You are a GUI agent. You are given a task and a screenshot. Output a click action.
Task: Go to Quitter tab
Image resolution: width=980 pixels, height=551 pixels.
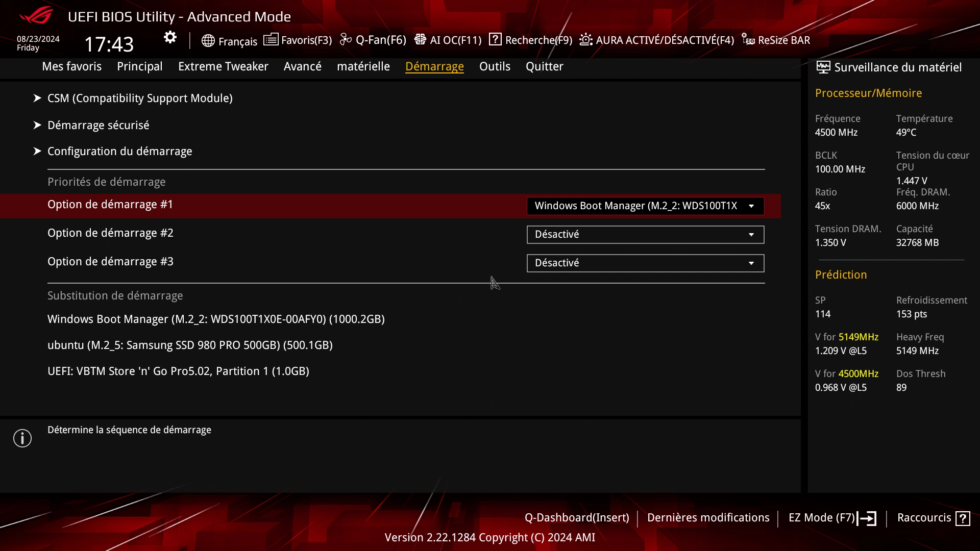(x=545, y=66)
